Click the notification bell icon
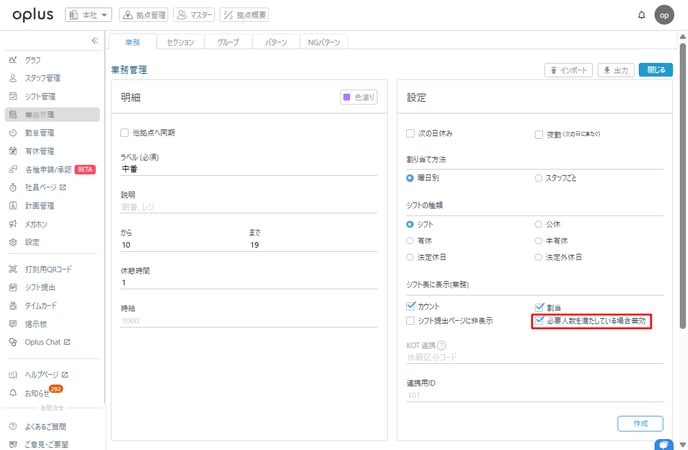688x450 pixels. tap(641, 15)
